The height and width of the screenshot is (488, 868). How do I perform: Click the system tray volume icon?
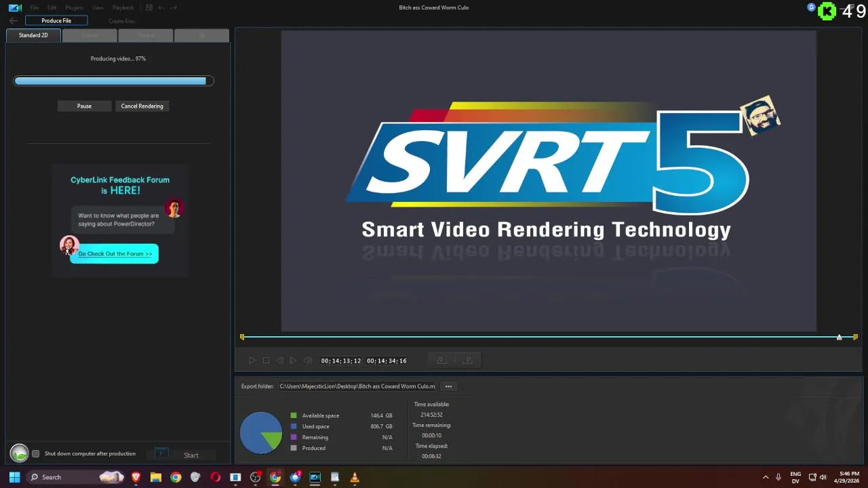pos(823,477)
